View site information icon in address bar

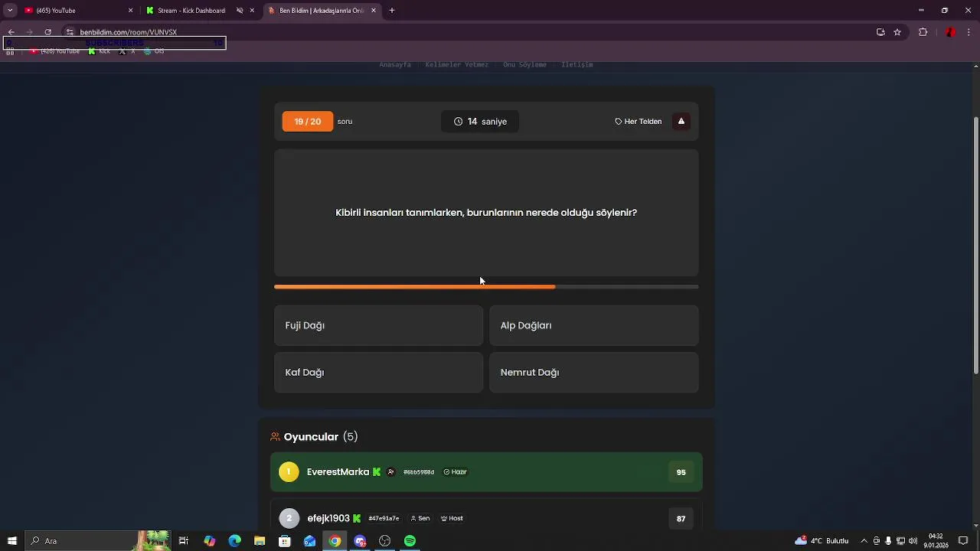pos(70,32)
